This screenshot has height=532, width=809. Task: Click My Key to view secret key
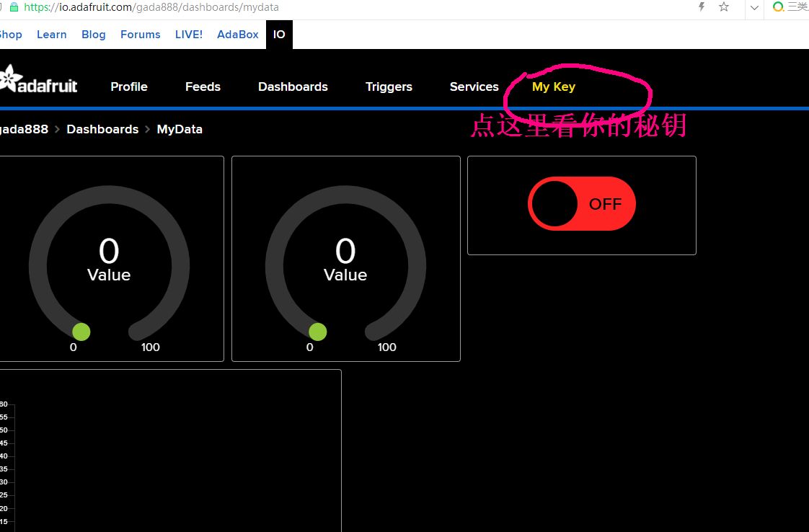(x=554, y=87)
